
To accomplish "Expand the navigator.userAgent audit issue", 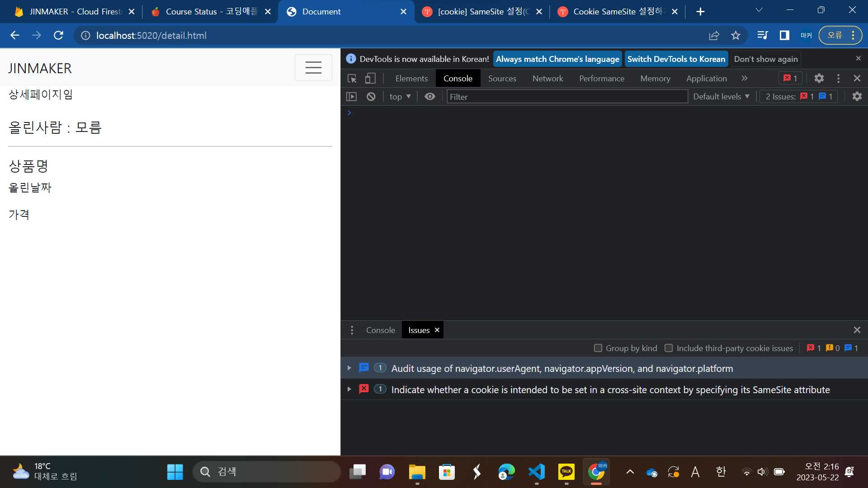I will (x=349, y=368).
